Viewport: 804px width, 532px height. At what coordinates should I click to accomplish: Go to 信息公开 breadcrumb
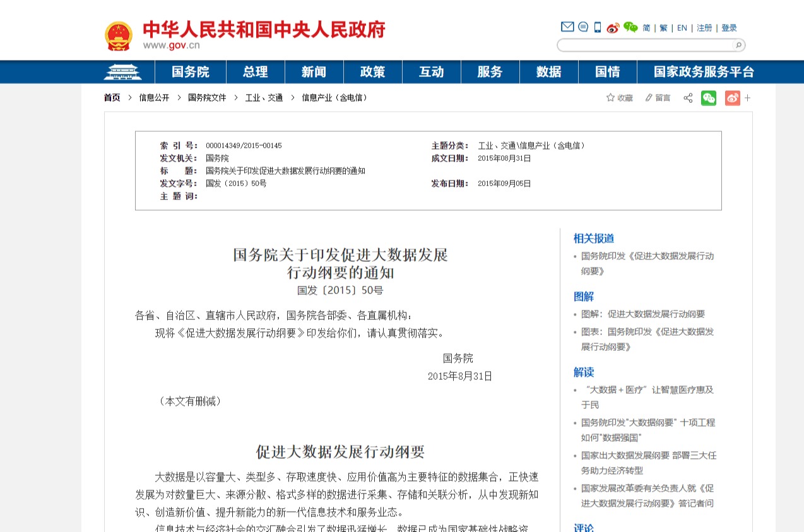155,98
